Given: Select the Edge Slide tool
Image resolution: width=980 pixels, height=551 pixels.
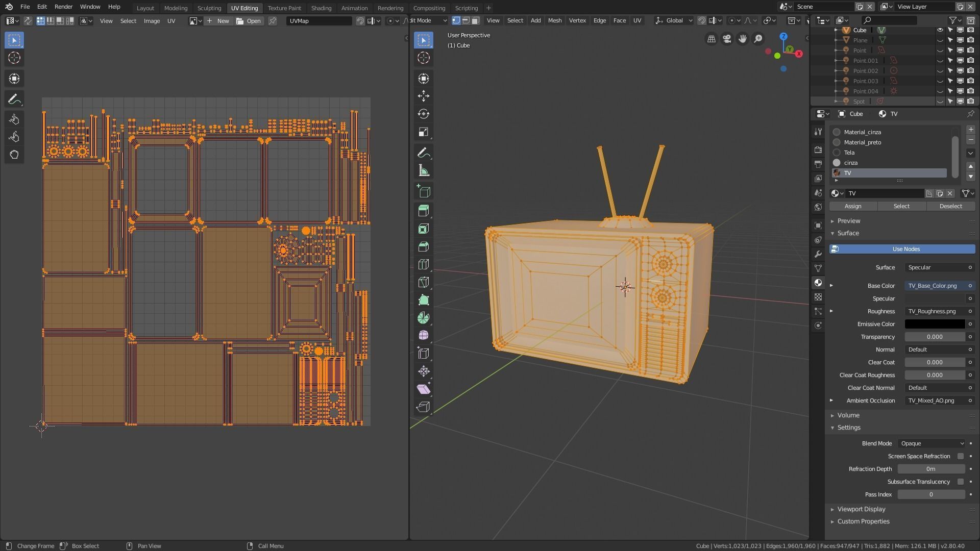Looking at the screenshot, I should pyautogui.click(x=423, y=353).
